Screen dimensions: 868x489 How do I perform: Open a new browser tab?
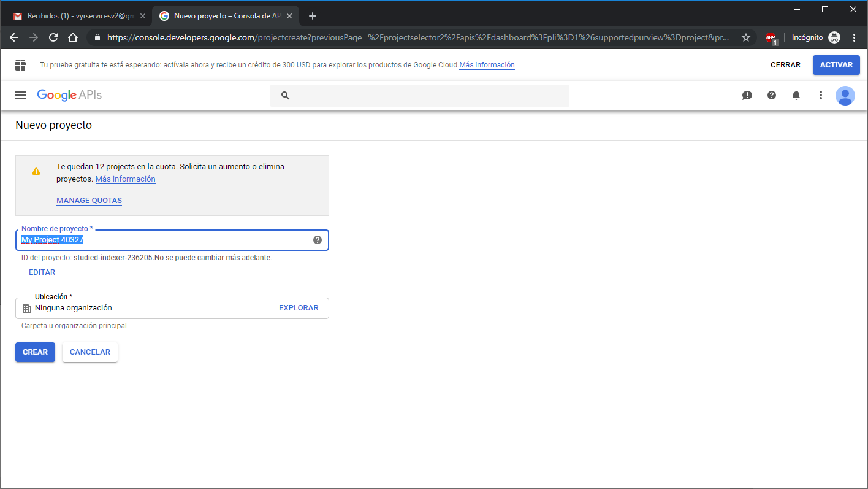click(313, 16)
